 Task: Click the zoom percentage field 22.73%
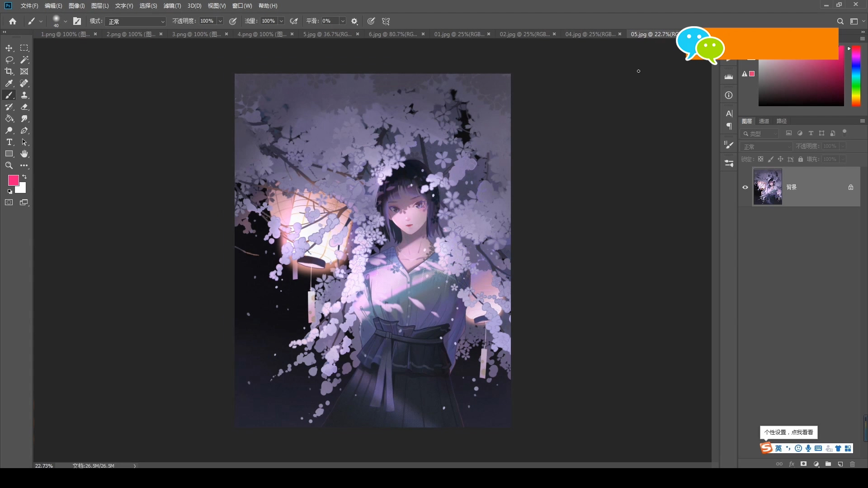(x=44, y=465)
